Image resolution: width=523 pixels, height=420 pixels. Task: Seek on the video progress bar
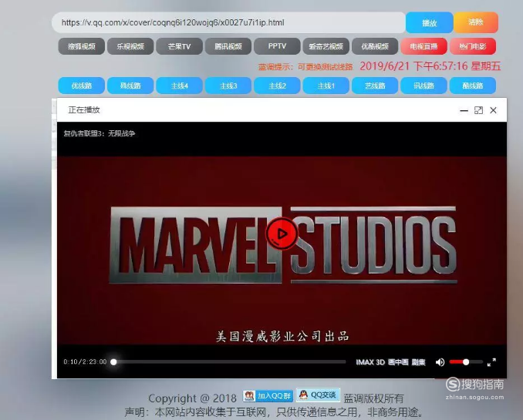point(229,362)
